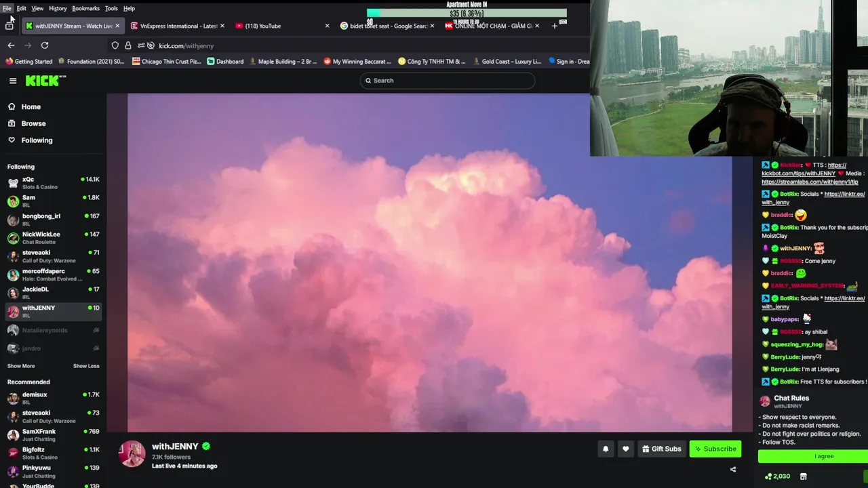Open the Getting Started bookmark
Viewport: 868px width, 488px height.
(28, 62)
